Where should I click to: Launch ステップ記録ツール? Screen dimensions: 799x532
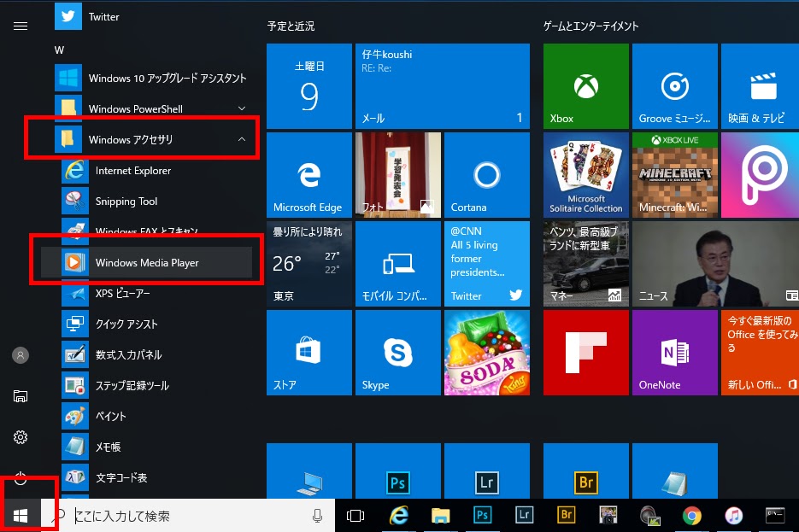coord(156,385)
